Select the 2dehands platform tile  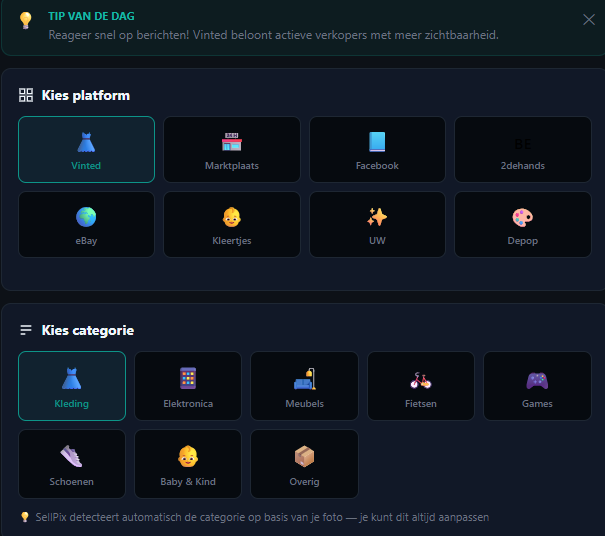[x=523, y=149]
